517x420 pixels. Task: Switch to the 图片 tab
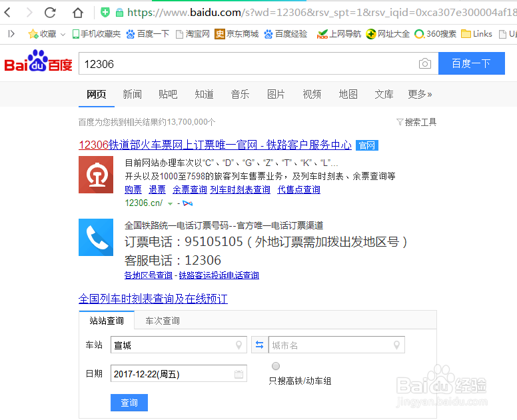pyautogui.click(x=276, y=95)
